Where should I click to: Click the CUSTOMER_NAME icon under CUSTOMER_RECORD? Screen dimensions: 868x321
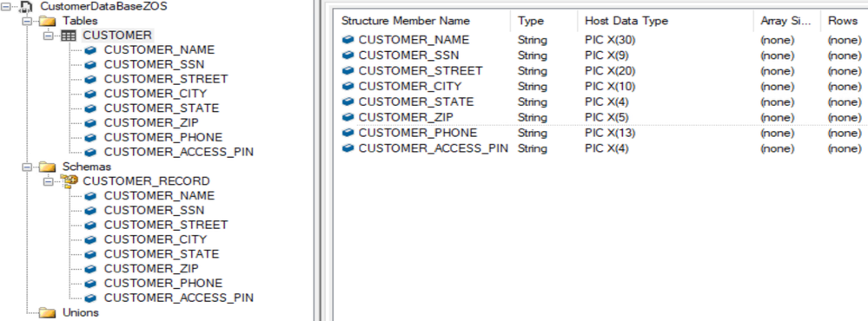click(x=90, y=195)
